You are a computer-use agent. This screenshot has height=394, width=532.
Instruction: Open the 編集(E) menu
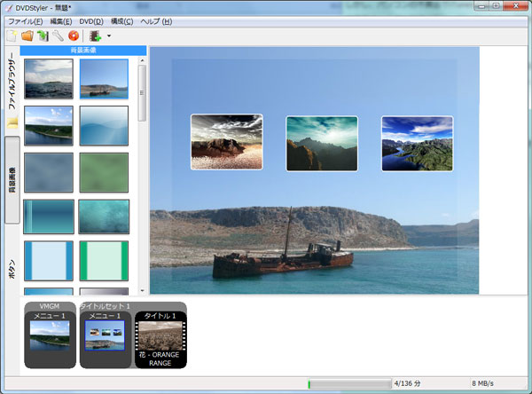[x=63, y=20]
